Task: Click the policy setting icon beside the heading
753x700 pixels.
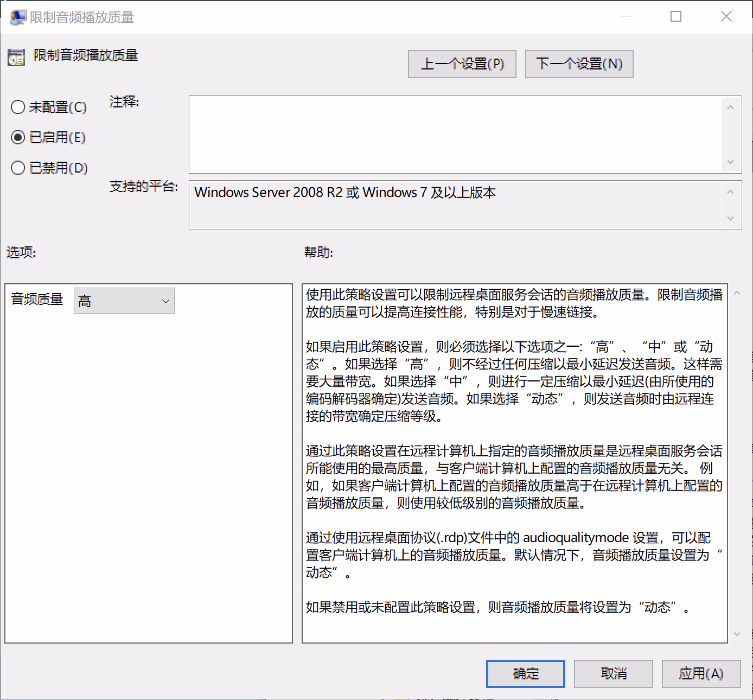Action: coord(16,57)
